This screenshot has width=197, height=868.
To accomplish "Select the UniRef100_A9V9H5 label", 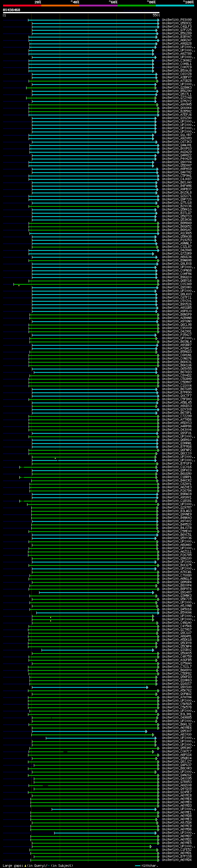I will [177, 104].
